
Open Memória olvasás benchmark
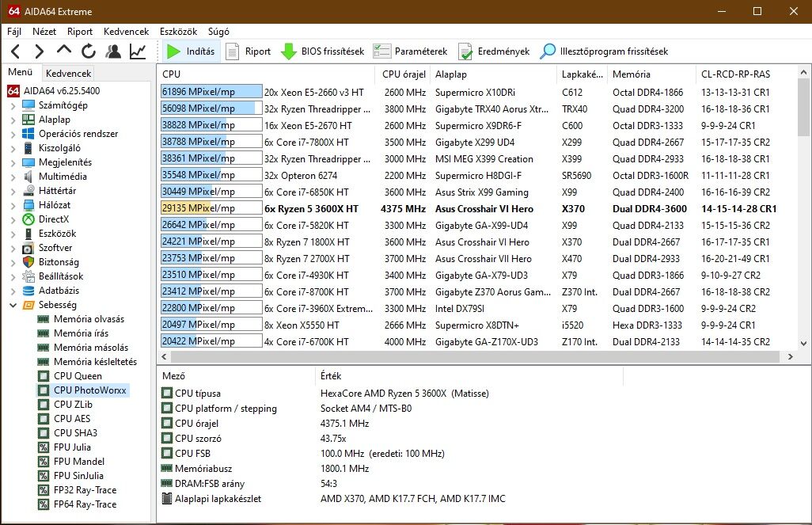point(89,319)
